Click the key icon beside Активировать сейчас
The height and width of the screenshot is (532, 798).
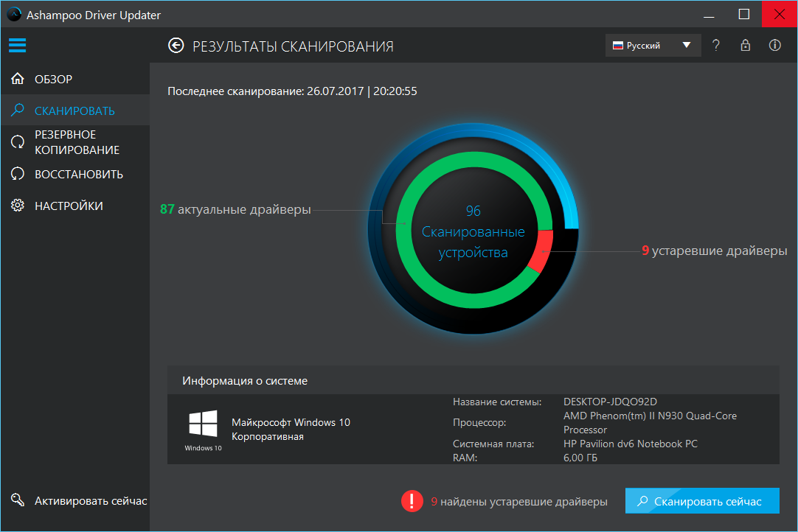pyautogui.click(x=17, y=500)
